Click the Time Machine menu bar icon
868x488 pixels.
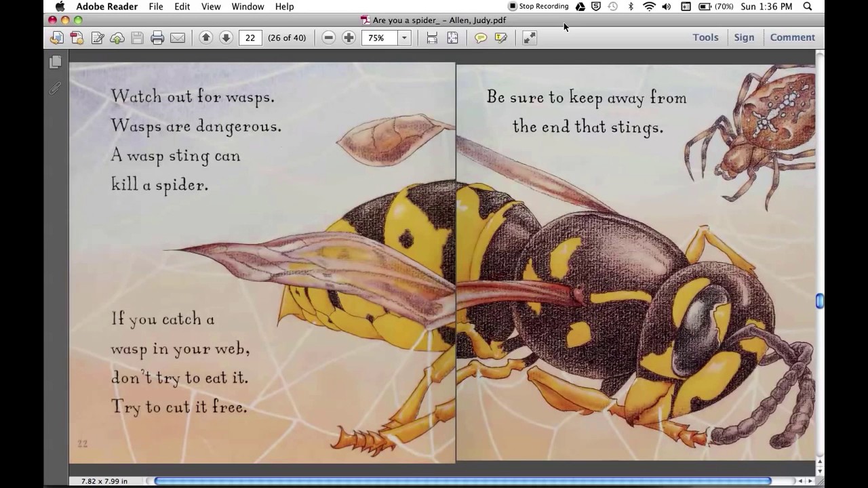(613, 6)
